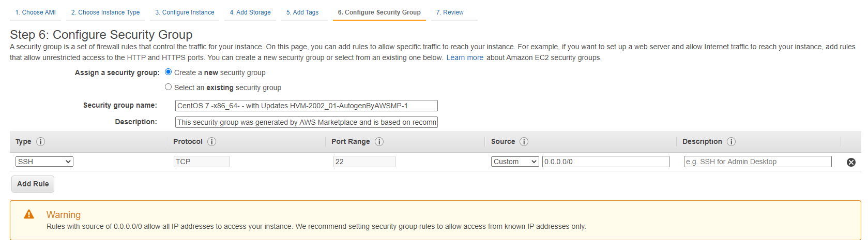The height and width of the screenshot is (248, 868).
Task: Go to 1. Choose AMI step
Action: point(35,12)
